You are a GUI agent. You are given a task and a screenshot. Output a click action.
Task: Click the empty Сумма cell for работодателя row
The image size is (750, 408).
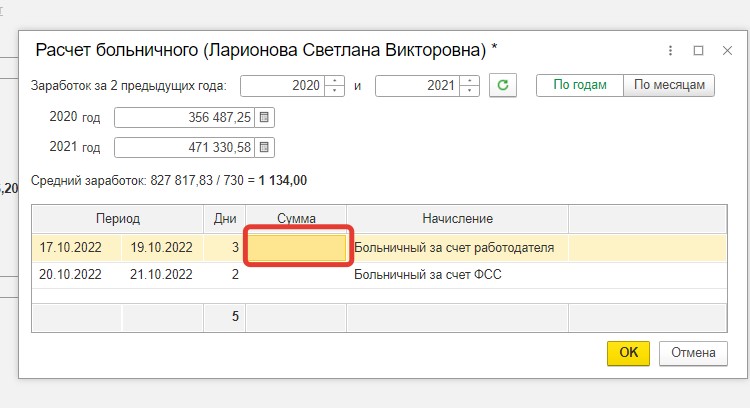coord(297,247)
